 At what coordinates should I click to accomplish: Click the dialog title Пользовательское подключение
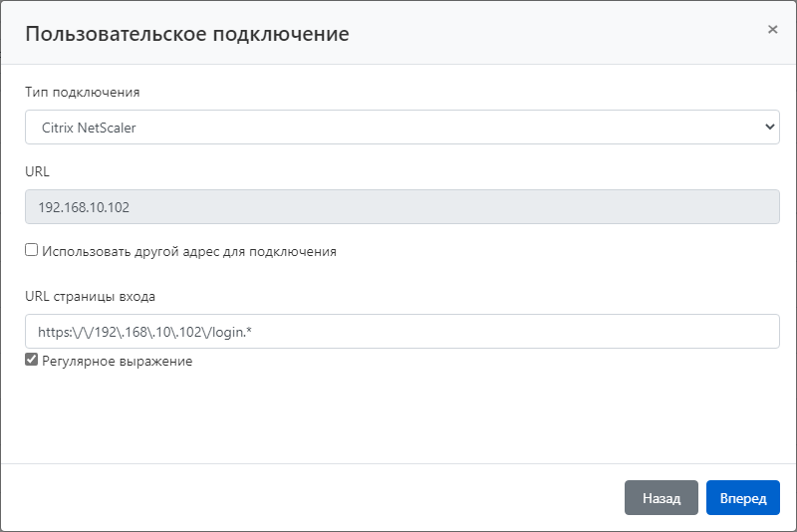click(186, 34)
